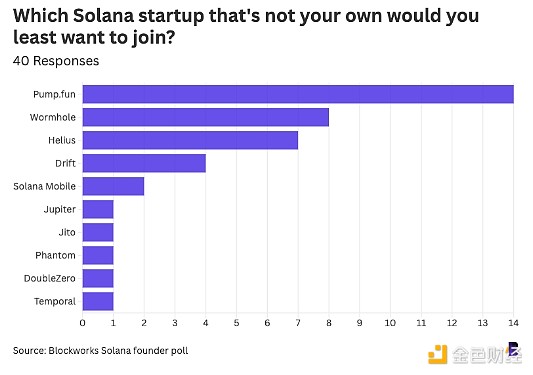This screenshot has width=533, height=375.
Task: Select the Jupiter bar
Action: point(98,209)
